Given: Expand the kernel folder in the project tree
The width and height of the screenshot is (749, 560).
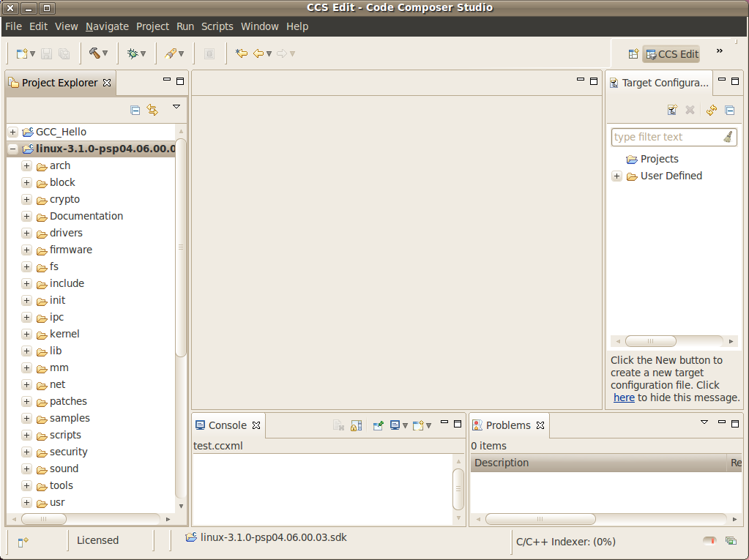Looking at the screenshot, I should tap(26, 334).
